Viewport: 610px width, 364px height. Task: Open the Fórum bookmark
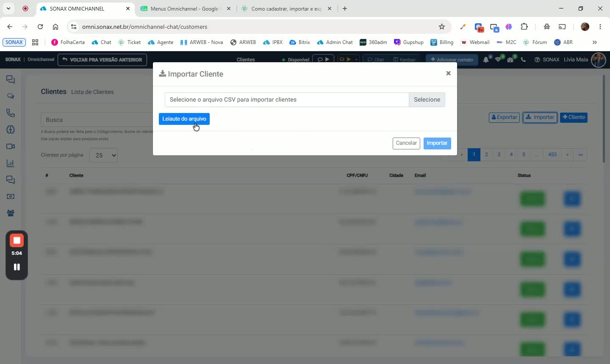pos(535,42)
